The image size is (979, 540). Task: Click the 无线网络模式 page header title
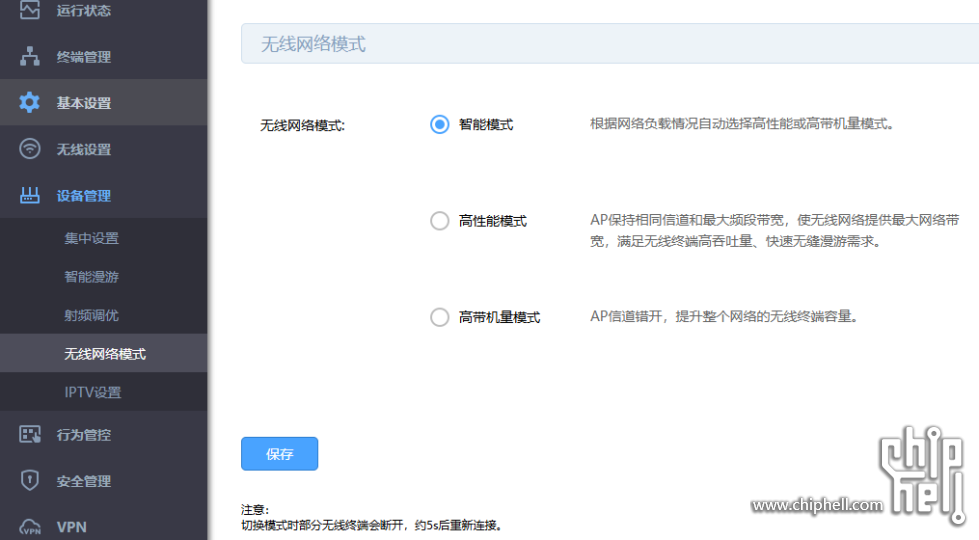(x=313, y=44)
